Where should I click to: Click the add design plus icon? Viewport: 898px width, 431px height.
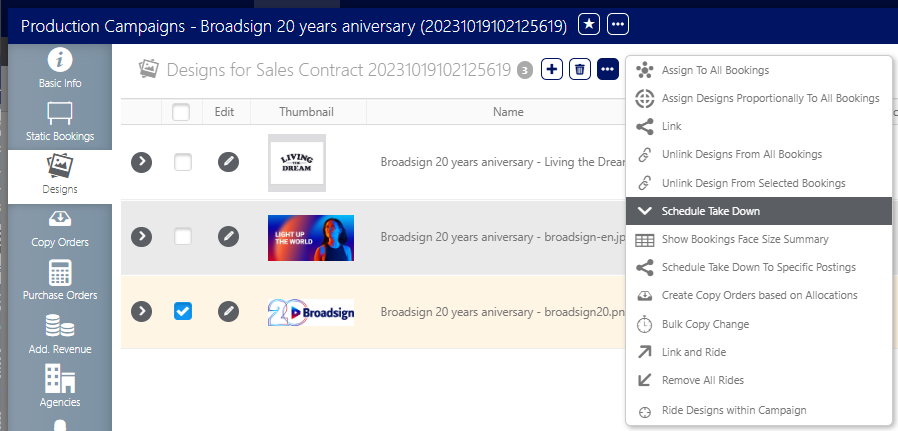(551, 69)
